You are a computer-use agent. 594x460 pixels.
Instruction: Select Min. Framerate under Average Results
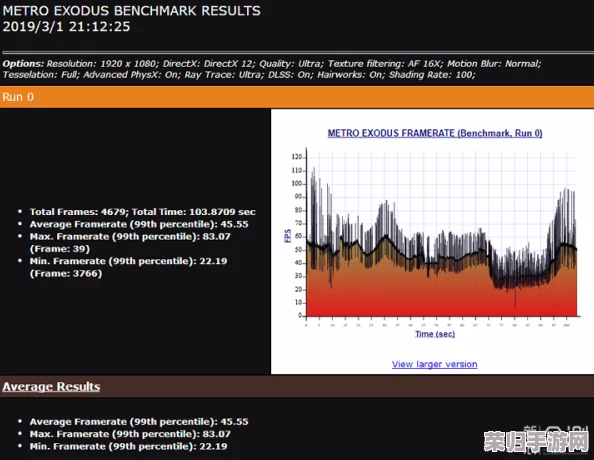(x=128, y=446)
